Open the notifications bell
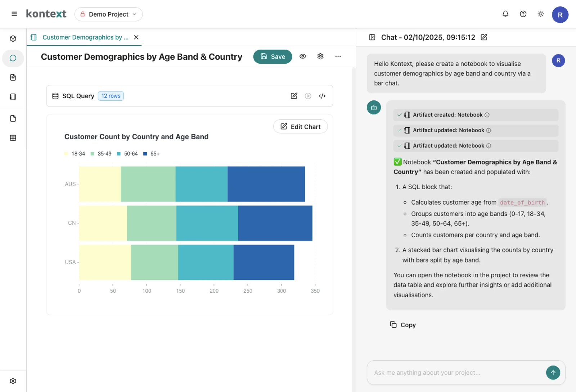The image size is (576, 392). coord(505,14)
